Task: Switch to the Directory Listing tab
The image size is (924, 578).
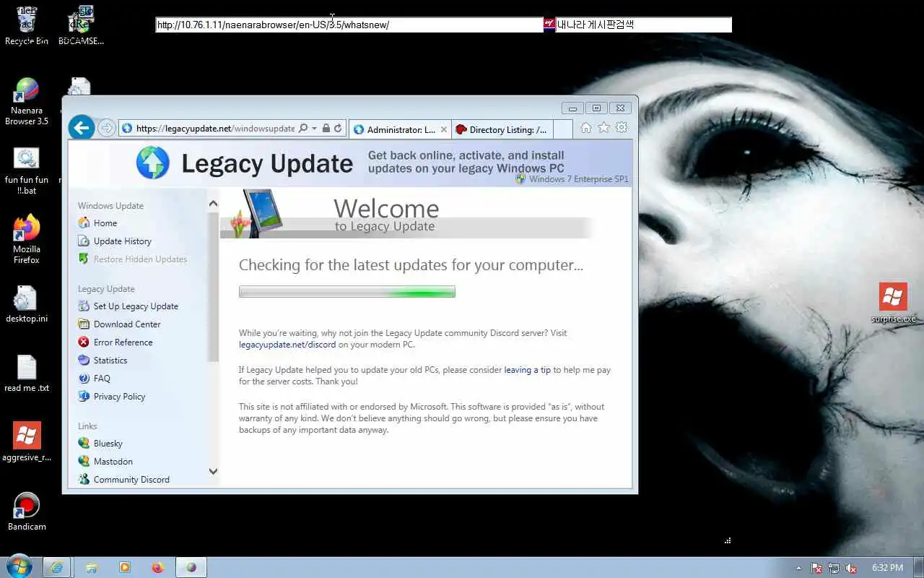Action: tap(502, 129)
